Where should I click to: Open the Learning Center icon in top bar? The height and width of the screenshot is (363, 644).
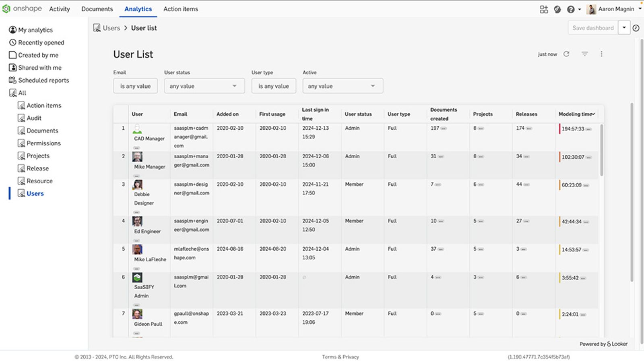pyautogui.click(x=557, y=9)
